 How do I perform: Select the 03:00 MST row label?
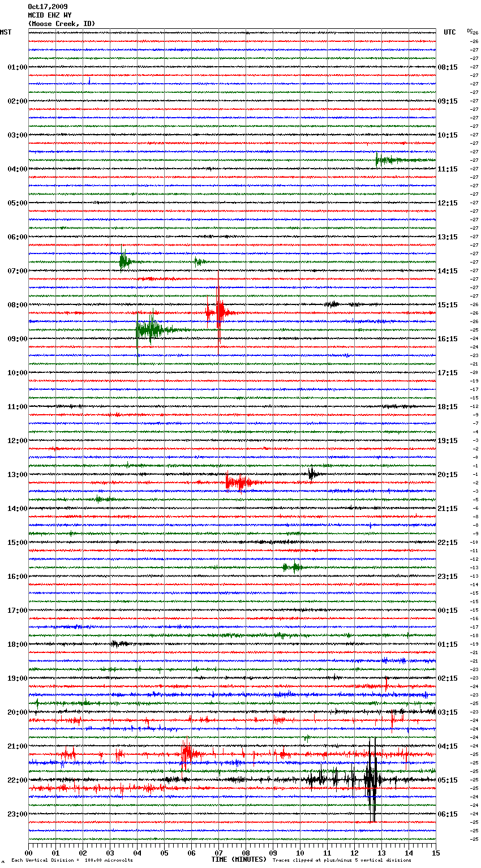click(18, 135)
